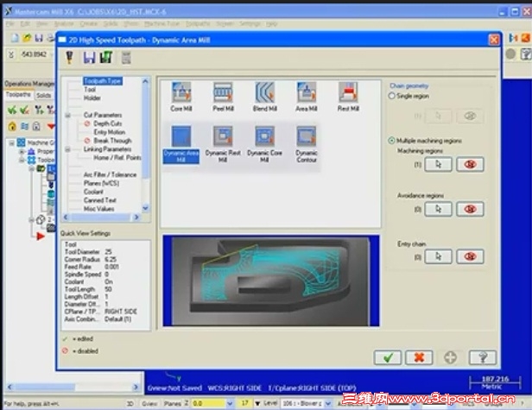Open the Settings menu
Viewport: 532px width, 410px height.
[x=250, y=24]
